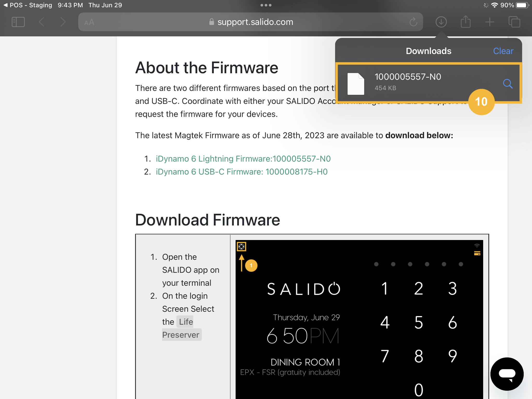532x399 pixels.
Task: Clear the Downloads list
Action: 503,51
